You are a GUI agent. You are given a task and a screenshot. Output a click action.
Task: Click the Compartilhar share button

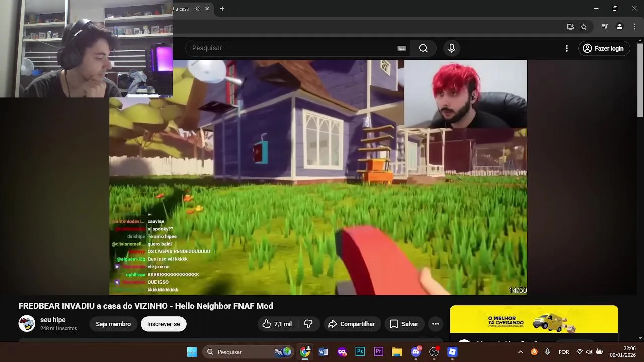(x=351, y=324)
